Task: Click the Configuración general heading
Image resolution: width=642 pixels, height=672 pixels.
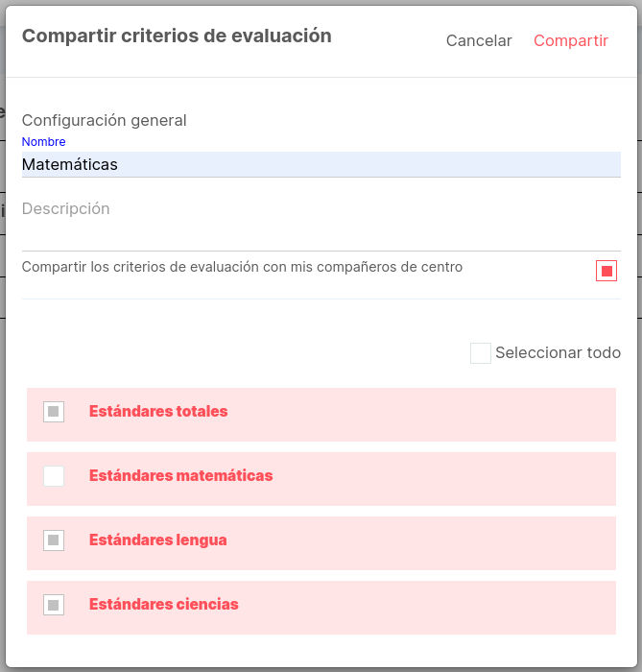Action: pyautogui.click(x=104, y=120)
